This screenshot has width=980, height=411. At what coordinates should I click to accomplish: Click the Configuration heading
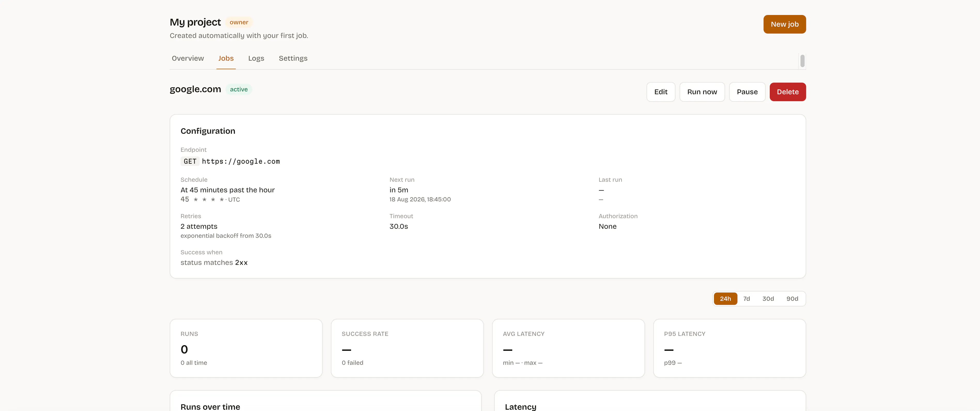click(208, 131)
